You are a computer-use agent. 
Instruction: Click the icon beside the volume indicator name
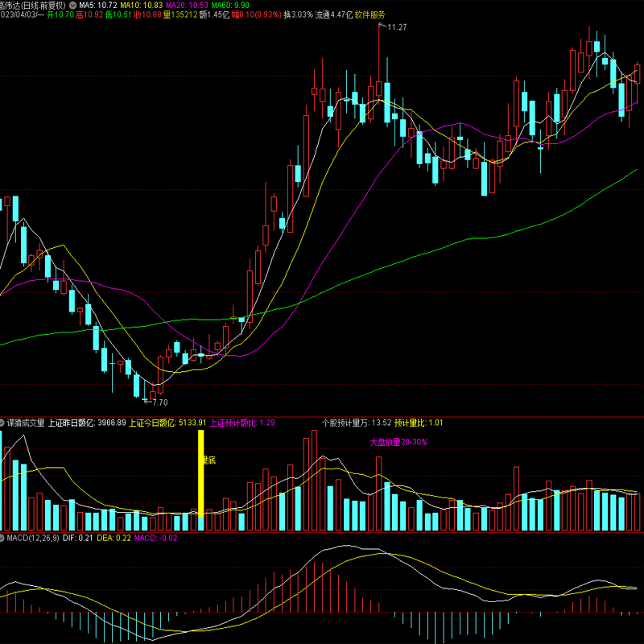tap(2, 422)
